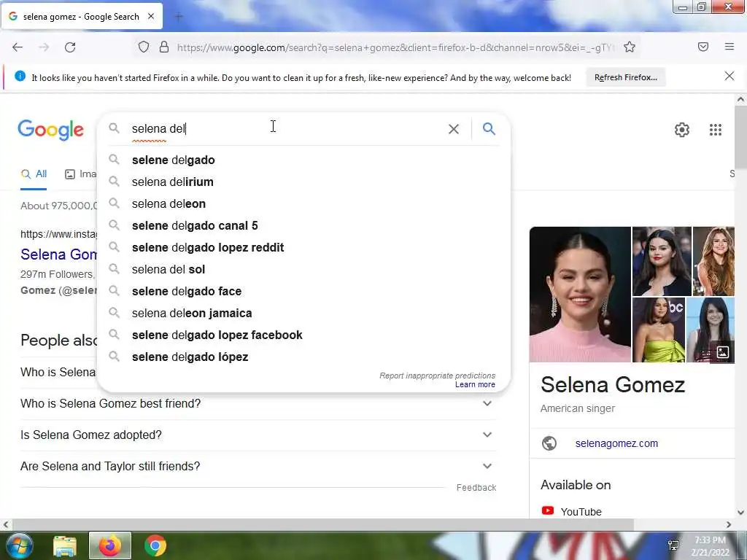The image size is (747, 560).
Task: Pick suggestion selene delgado face
Action: coord(303,292)
